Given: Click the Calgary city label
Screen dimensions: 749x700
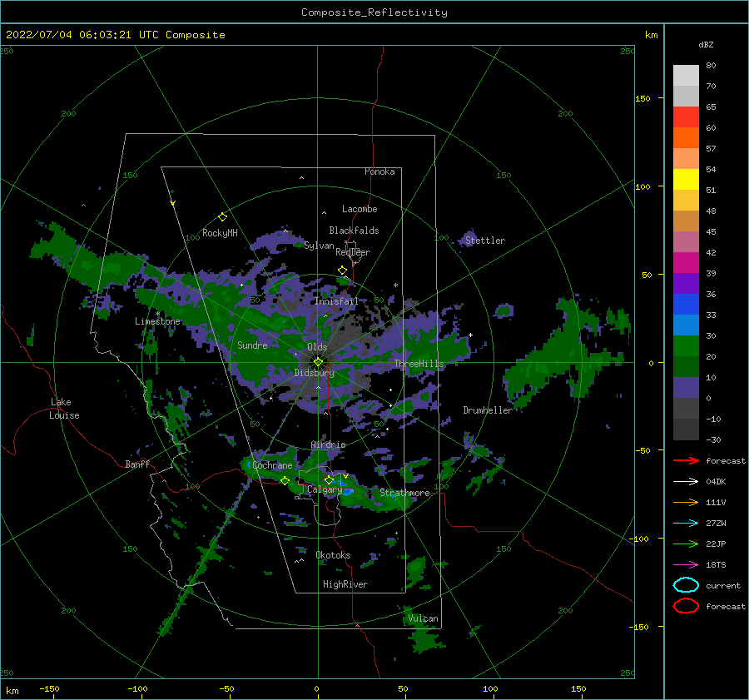Looking at the screenshot, I should 325,489.
